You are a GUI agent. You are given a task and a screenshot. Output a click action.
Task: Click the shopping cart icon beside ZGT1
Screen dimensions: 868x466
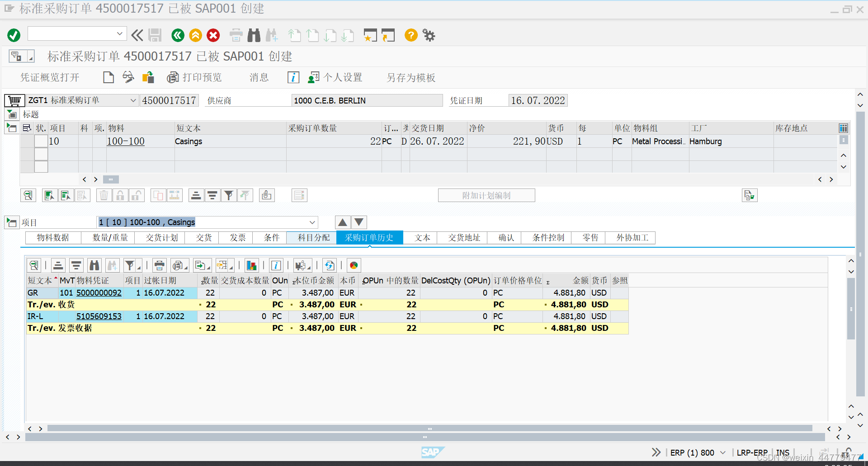(x=14, y=100)
